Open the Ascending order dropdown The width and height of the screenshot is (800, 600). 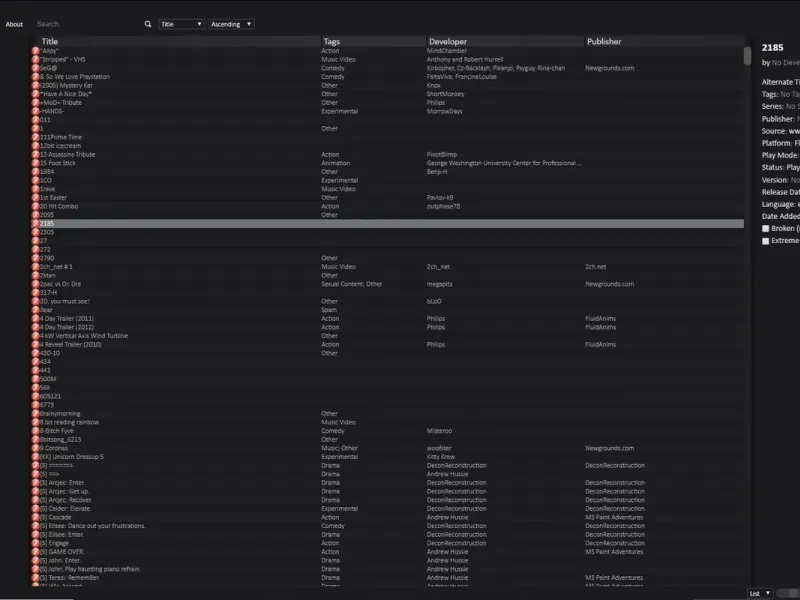[231, 24]
